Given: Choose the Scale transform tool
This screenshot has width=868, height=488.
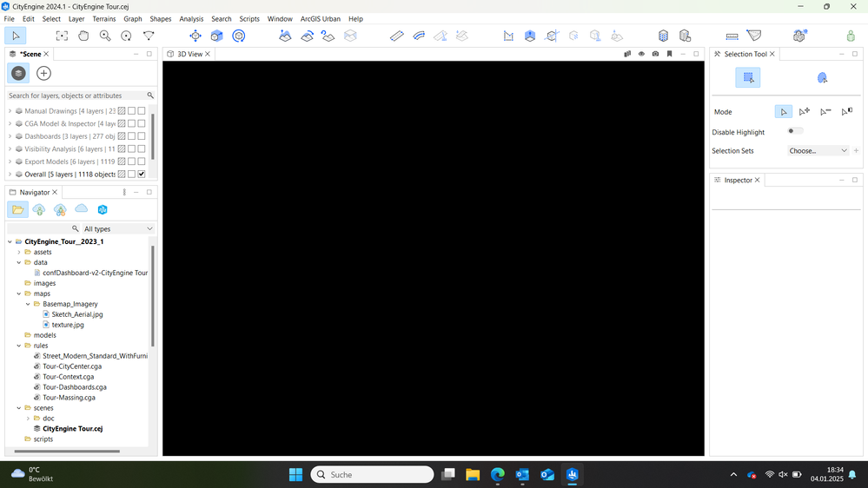Looking at the screenshot, I should 216,36.
